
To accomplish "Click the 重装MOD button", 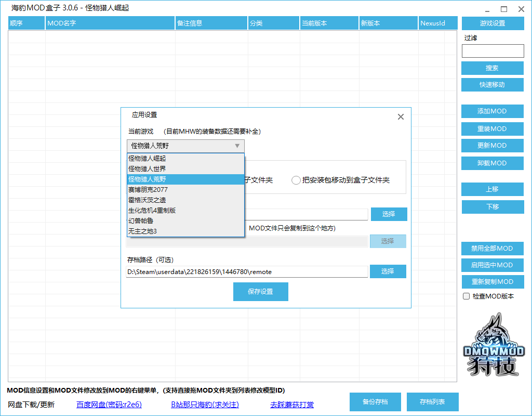I will click(493, 129).
